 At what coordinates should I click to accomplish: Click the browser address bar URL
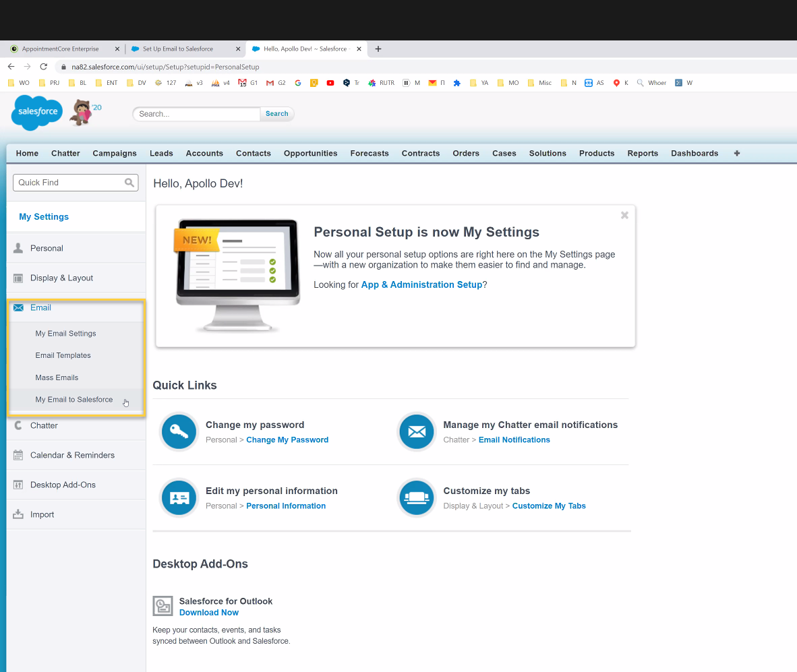coord(165,67)
